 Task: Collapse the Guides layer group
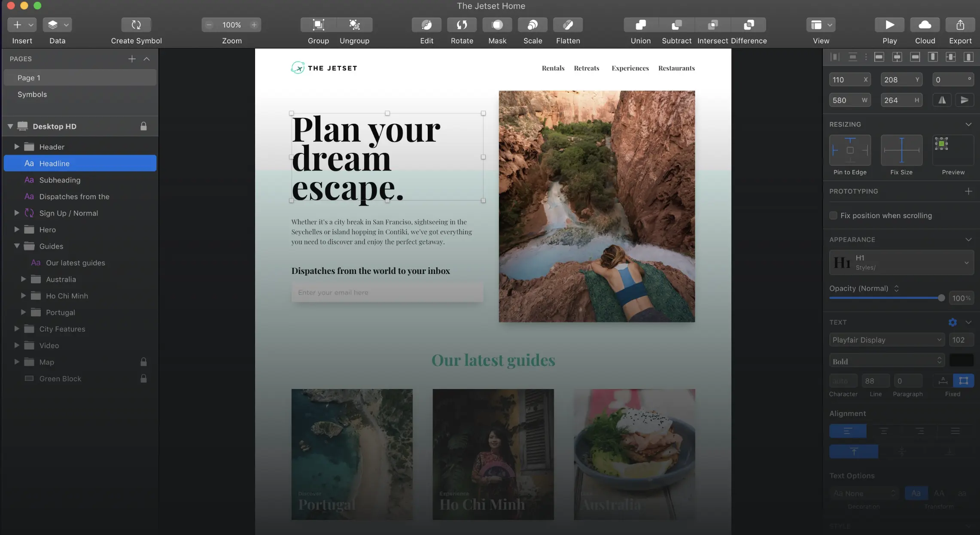pyautogui.click(x=17, y=246)
